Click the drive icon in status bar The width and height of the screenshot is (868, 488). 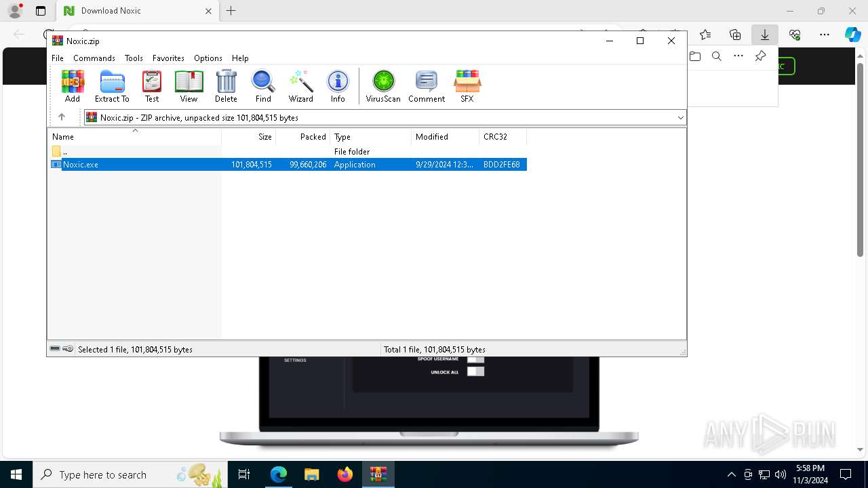pos(55,349)
